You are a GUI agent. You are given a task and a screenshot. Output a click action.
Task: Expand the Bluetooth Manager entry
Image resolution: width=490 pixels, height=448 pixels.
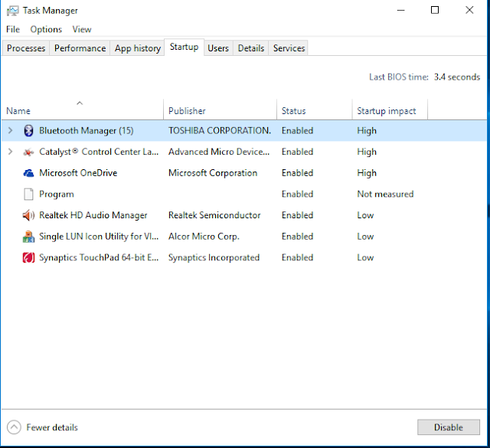[10, 130]
